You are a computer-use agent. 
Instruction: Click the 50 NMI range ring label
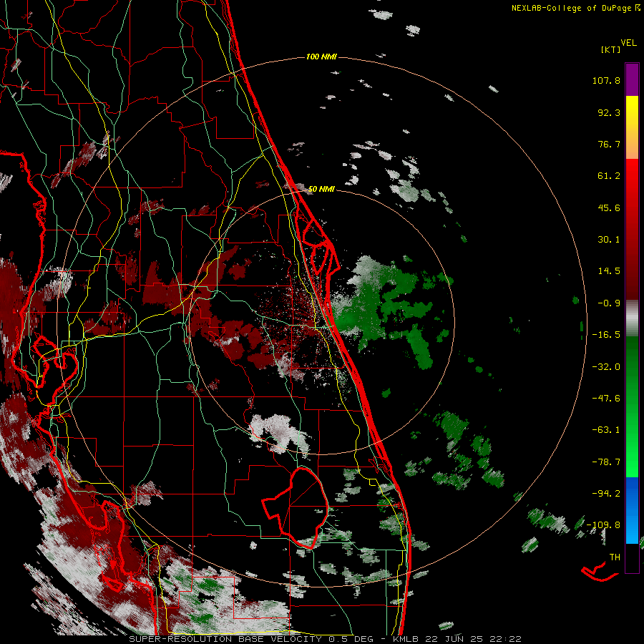pos(321,190)
